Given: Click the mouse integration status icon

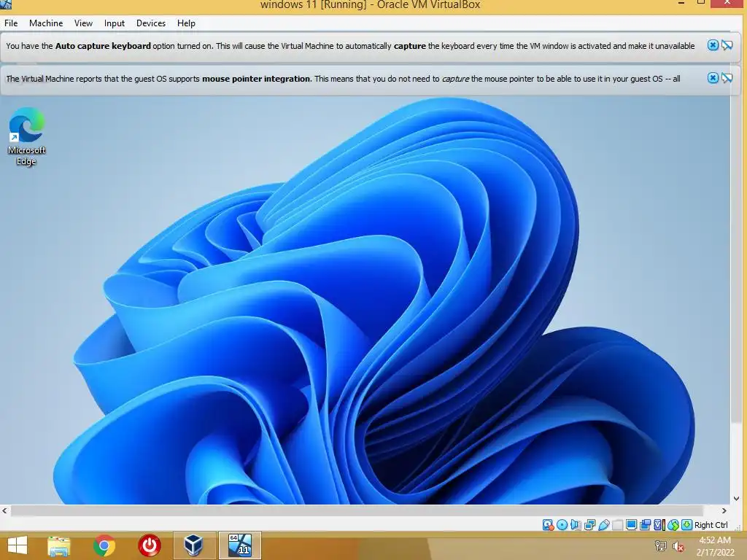Looking at the screenshot, I should point(673,525).
